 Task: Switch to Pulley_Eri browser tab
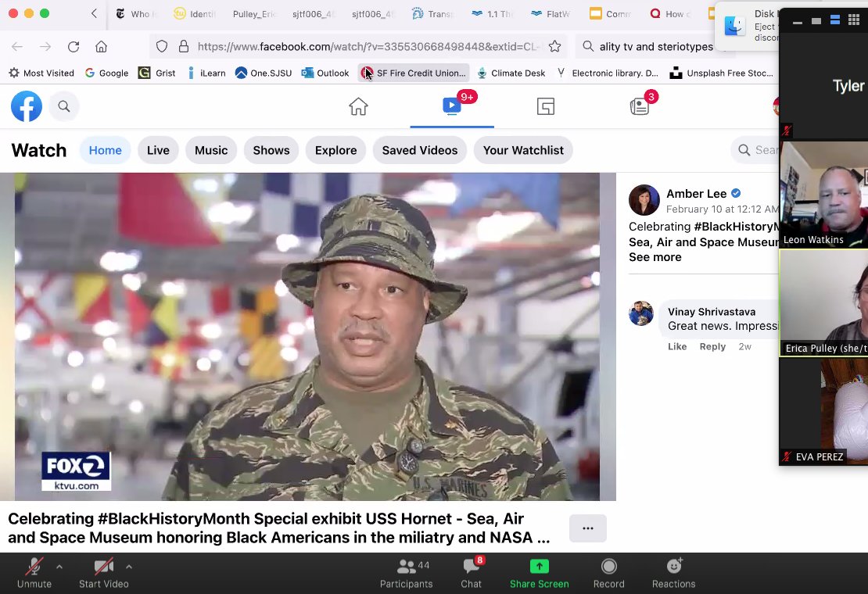253,14
